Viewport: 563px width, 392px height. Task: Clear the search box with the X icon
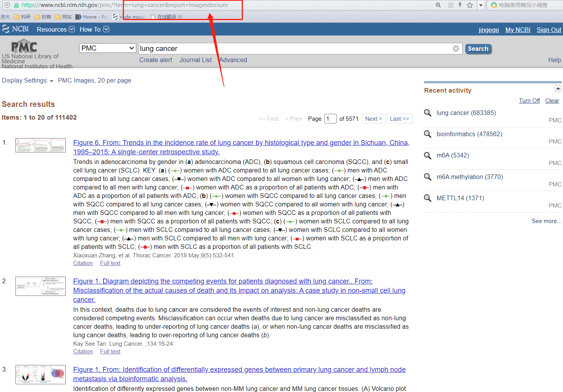pos(456,49)
